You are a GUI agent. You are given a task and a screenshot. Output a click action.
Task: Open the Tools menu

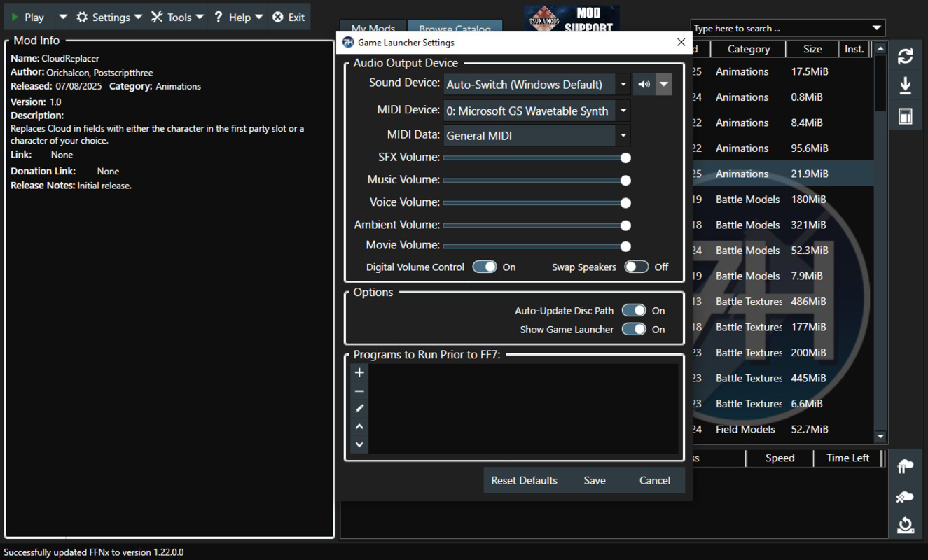pos(178,17)
